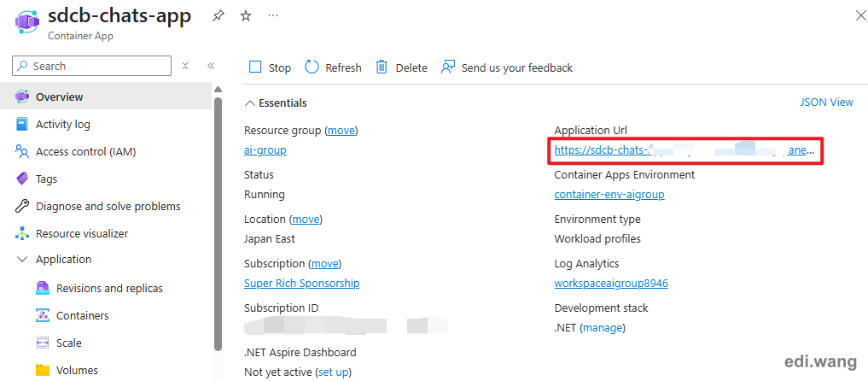Click the purple Tags icon
868x381 pixels.
22,179
